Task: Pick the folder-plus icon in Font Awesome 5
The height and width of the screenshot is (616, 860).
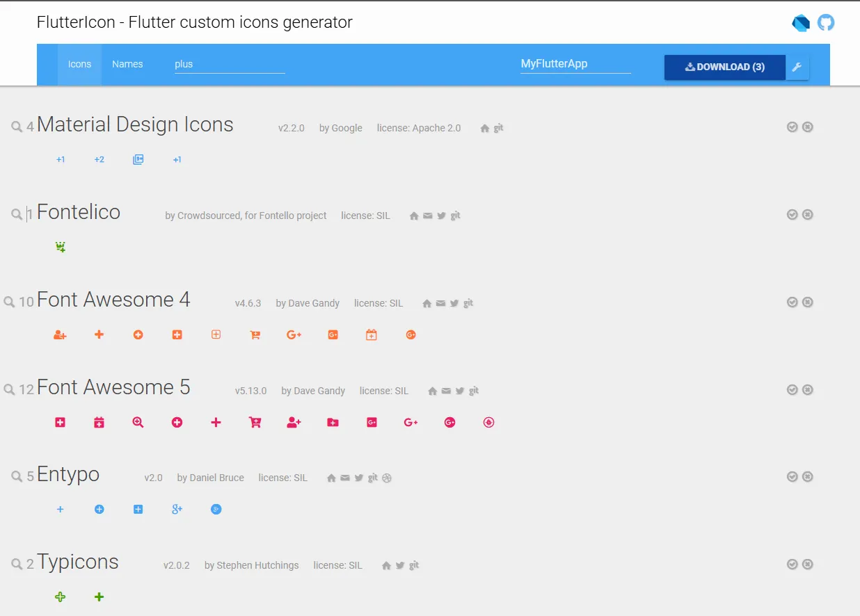Action: (333, 423)
